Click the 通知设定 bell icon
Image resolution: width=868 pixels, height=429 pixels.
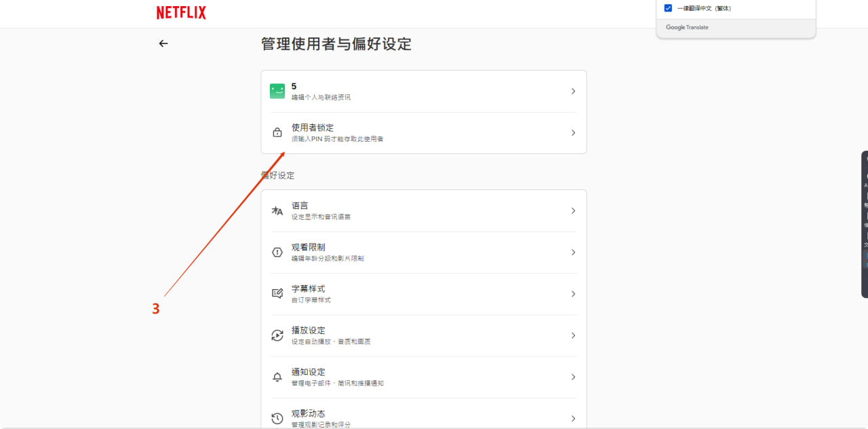[x=277, y=377]
